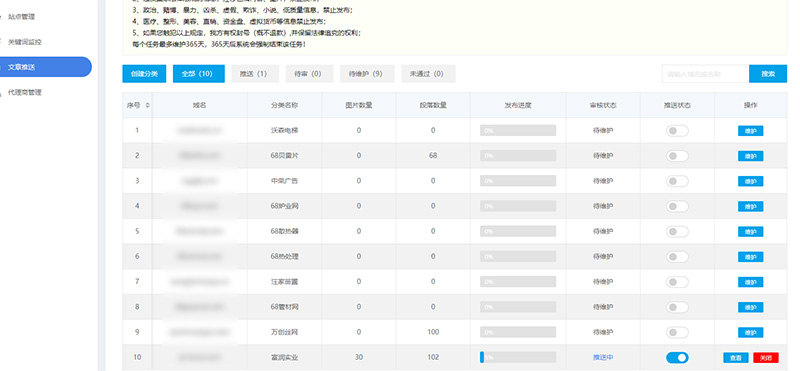The image size is (800, 371).
Task: Click 维护 for the 68散热器 row
Action: pyautogui.click(x=751, y=231)
